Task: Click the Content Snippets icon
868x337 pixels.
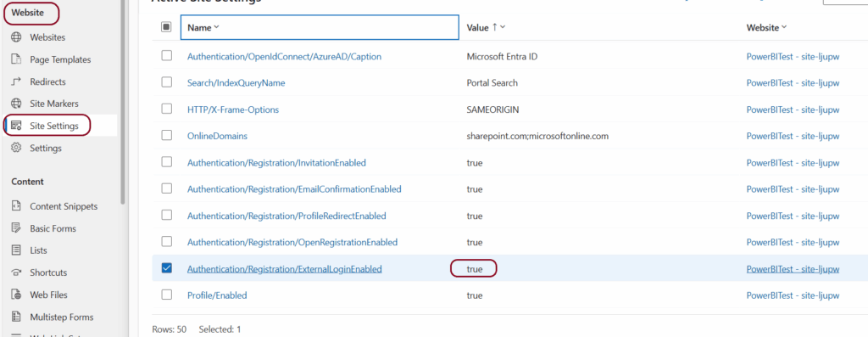Action: 17,206
